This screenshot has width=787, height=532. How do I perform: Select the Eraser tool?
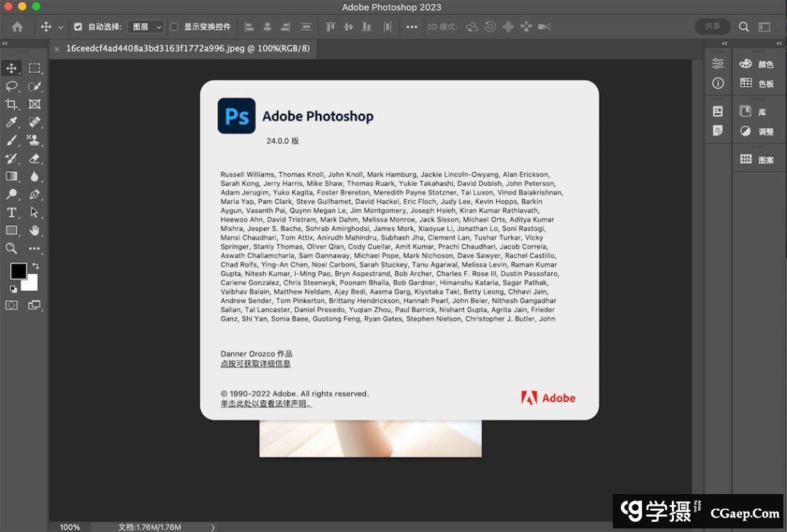pos(34,158)
